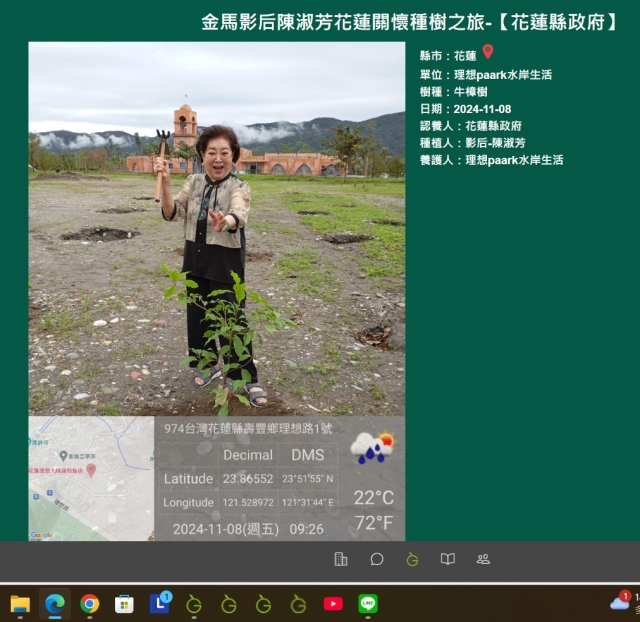This screenshot has width=640, height=622.
Task: Open the mini map thumbnail under the photo
Action: click(x=91, y=478)
